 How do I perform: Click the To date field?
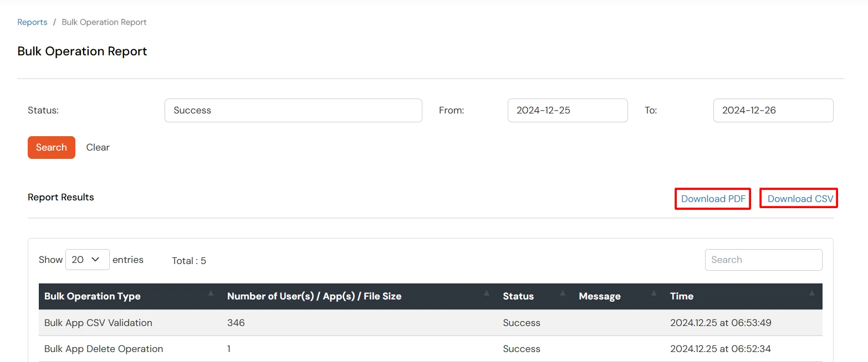[x=773, y=110]
